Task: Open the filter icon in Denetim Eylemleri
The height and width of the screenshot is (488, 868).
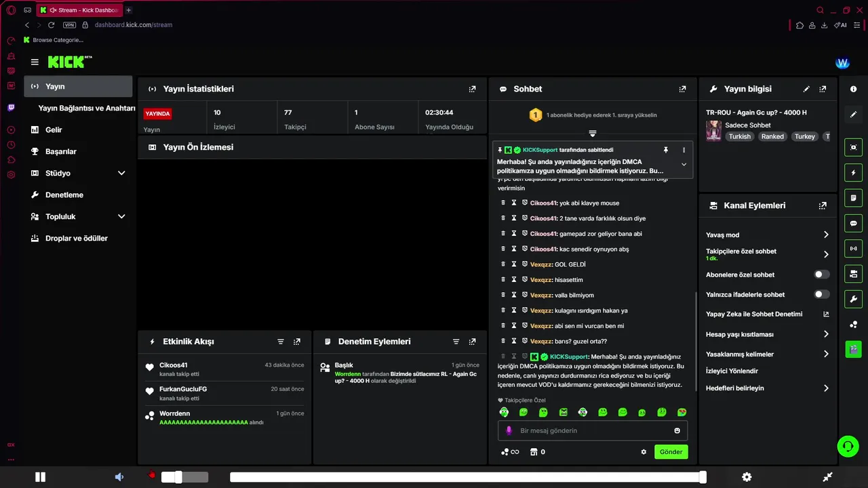Action: click(x=456, y=342)
